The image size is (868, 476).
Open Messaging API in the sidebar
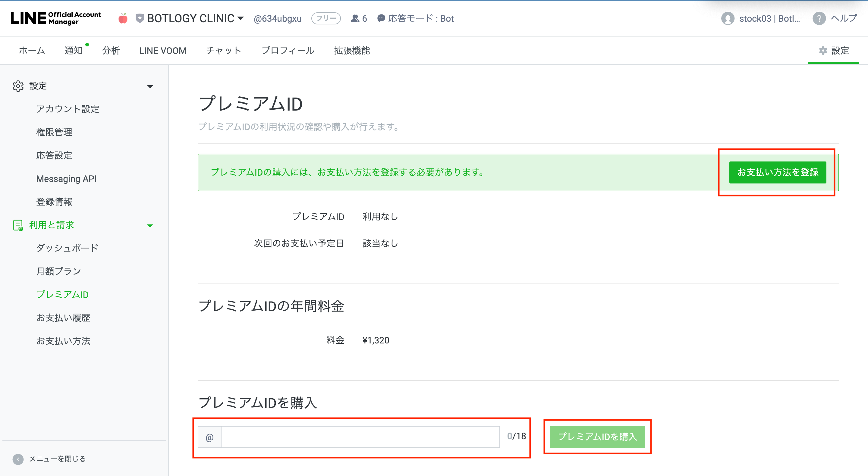coord(66,179)
